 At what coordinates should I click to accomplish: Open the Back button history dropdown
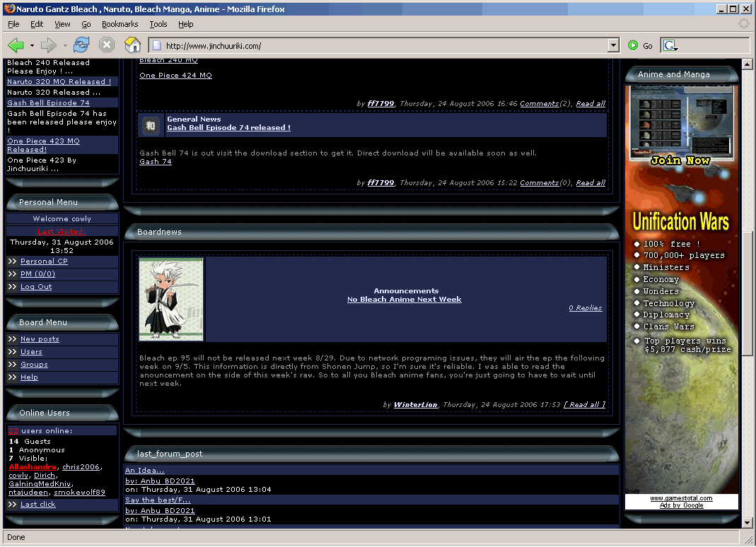(32, 46)
